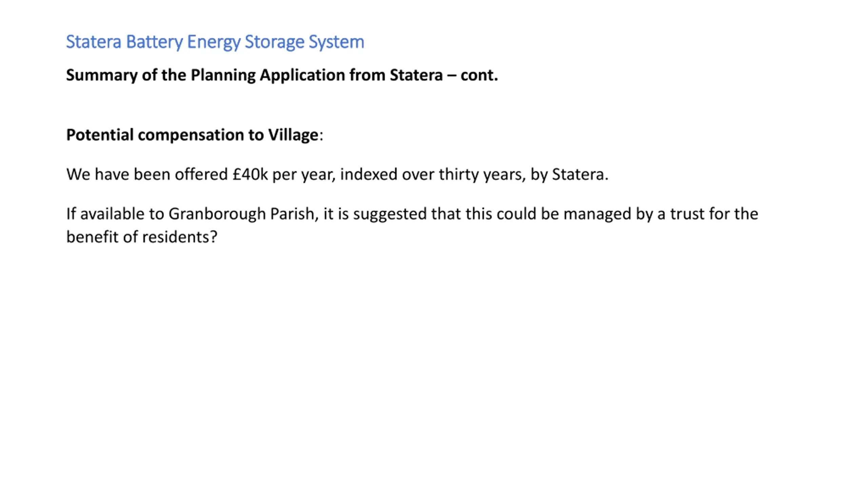Viewport: 868px width, 488px height.
Task: Click the Potential compensation to Village heading
Action: (x=195, y=135)
